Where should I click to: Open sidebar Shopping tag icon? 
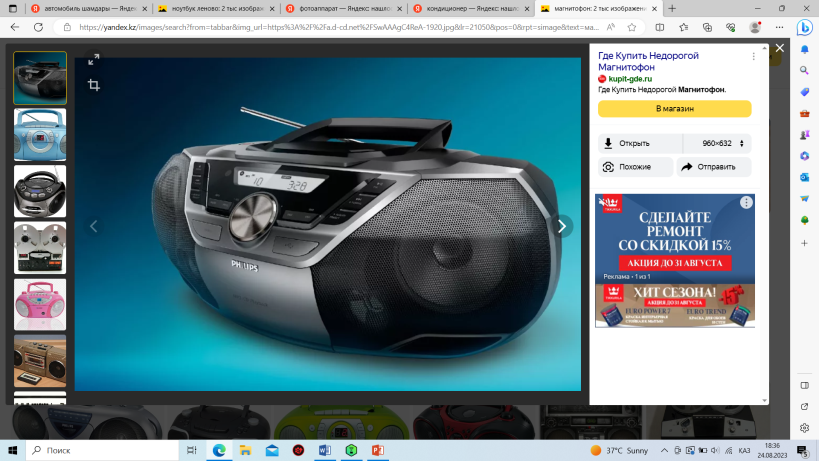(804, 92)
